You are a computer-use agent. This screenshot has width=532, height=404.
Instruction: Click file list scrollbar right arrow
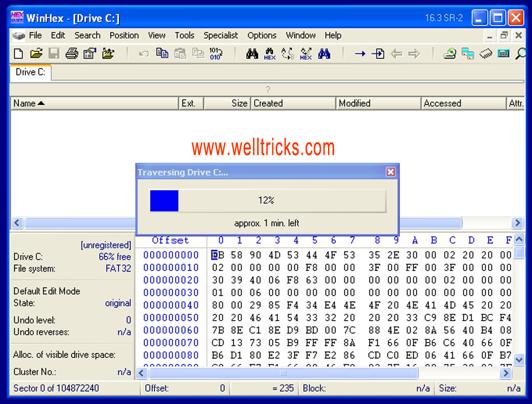(517, 223)
